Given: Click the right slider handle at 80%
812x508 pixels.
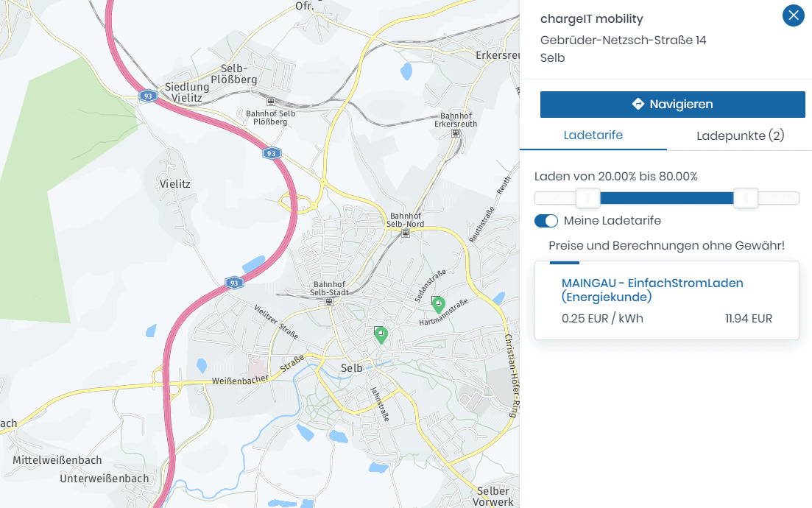Looking at the screenshot, I should tap(746, 198).
